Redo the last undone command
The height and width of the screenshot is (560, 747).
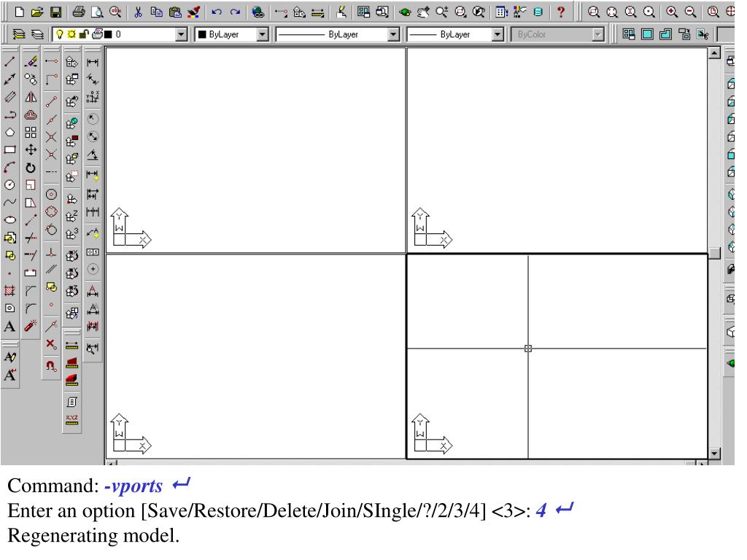pyautogui.click(x=236, y=12)
